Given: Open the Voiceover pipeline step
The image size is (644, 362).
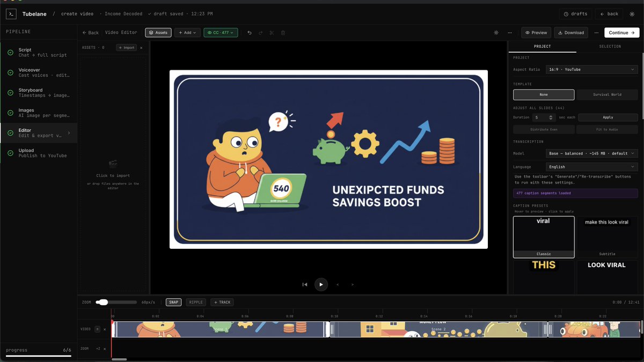Looking at the screenshot, I should pos(39,72).
